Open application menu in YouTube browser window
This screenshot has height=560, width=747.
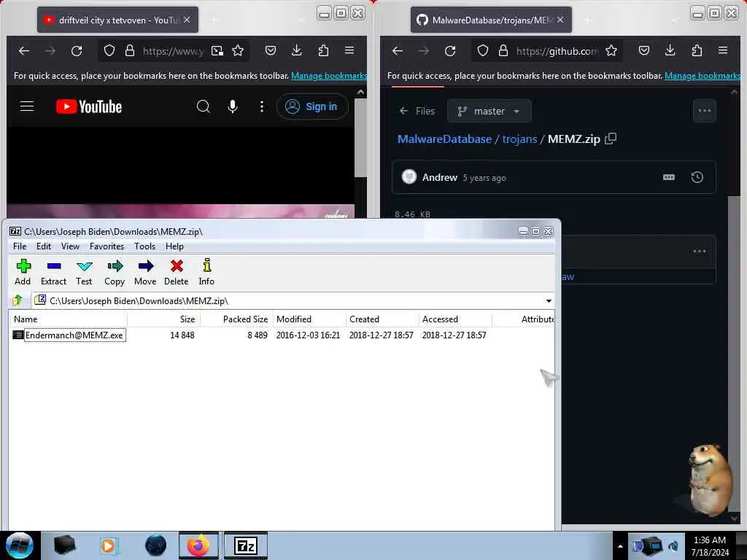tap(349, 50)
